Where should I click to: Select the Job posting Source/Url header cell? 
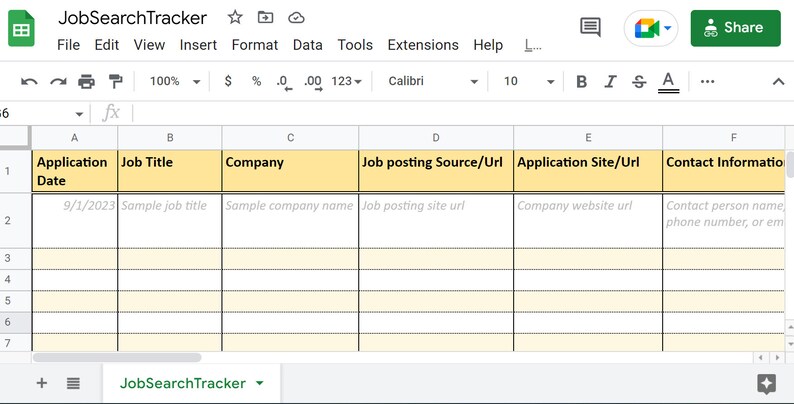pos(436,171)
